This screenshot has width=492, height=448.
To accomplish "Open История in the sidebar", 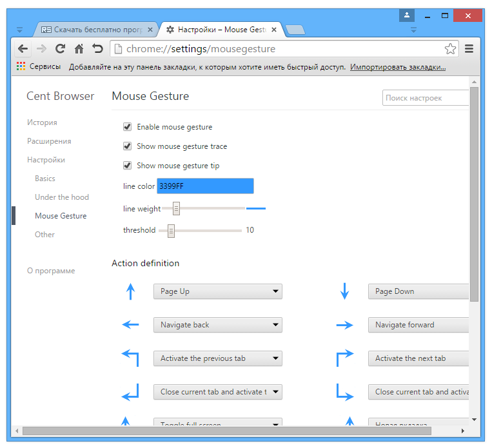I will (42, 122).
